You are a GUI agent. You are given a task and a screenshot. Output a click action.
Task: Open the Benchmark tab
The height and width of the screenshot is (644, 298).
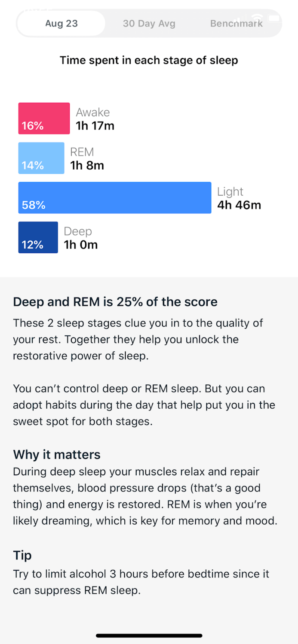point(236,24)
